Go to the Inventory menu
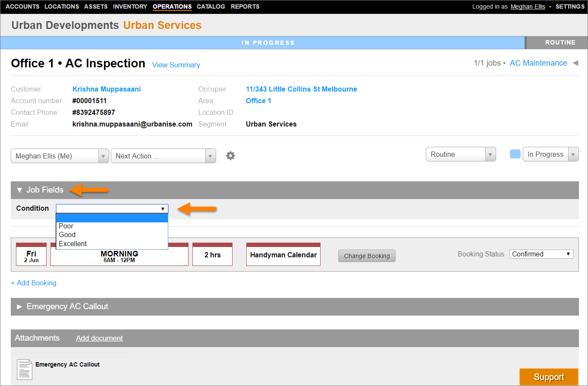Viewport: 588px width, 386px height. click(130, 6)
